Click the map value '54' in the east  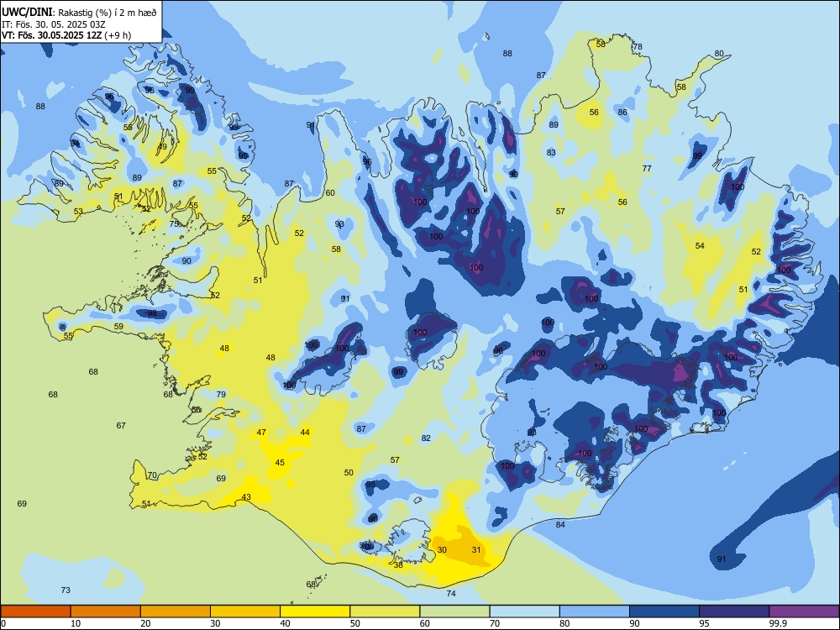[x=700, y=245]
